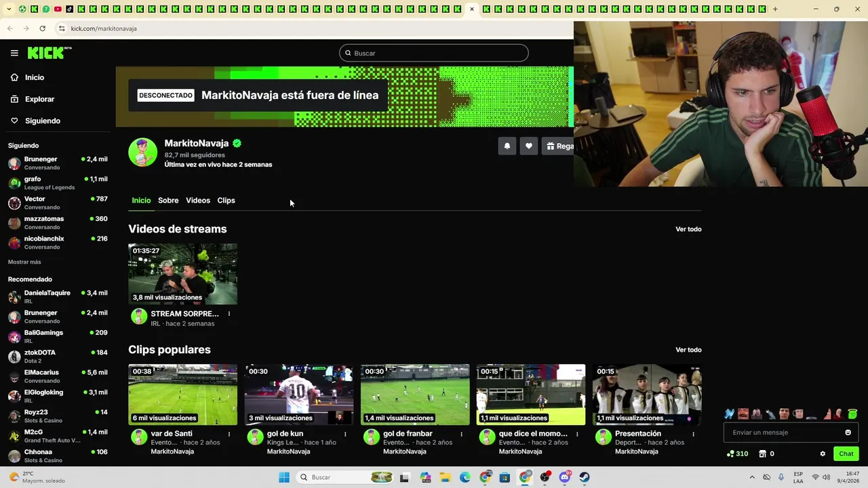The height and width of the screenshot is (488, 868).
Task: Click the green halo emote in chat
Action: tap(852, 413)
